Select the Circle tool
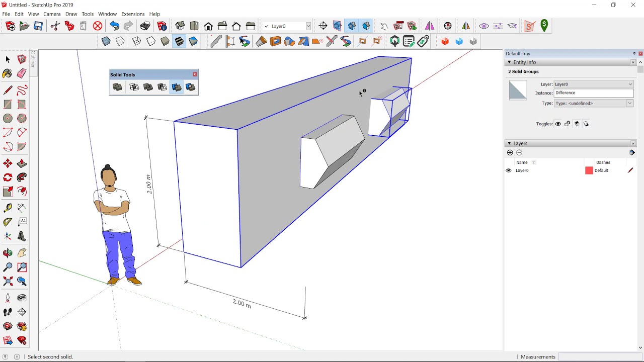Image resolution: width=644 pixels, height=362 pixels. [8, 118]
